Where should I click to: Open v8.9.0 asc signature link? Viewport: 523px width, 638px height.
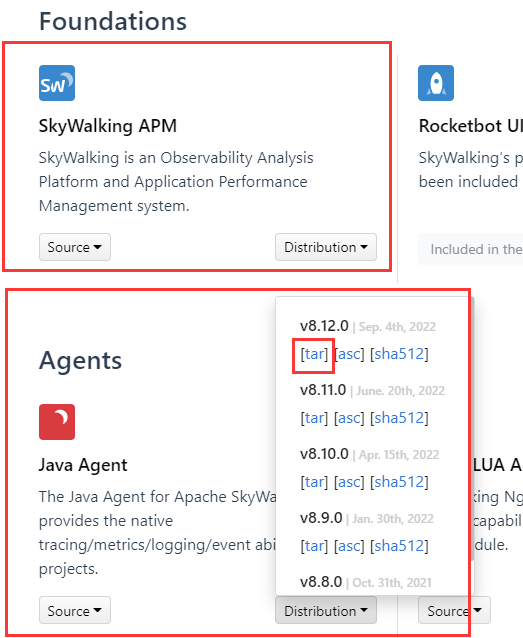[349, 546]
